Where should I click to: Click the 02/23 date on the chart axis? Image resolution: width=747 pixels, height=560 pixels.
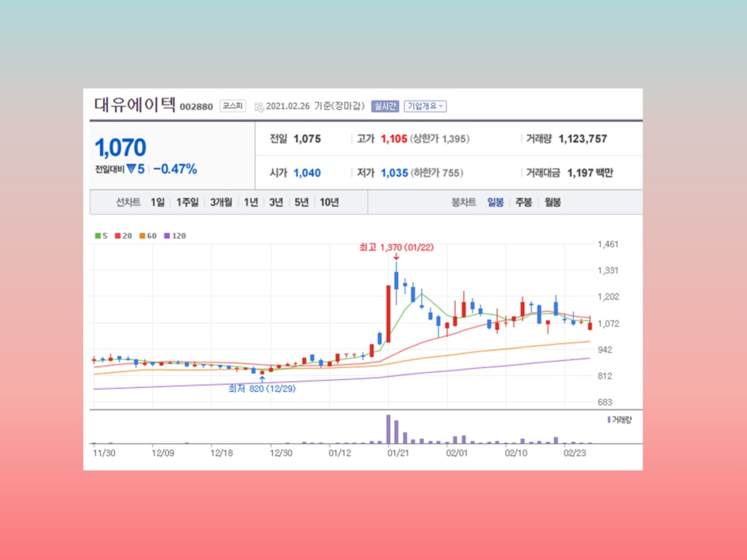click(x=575, y=453)
